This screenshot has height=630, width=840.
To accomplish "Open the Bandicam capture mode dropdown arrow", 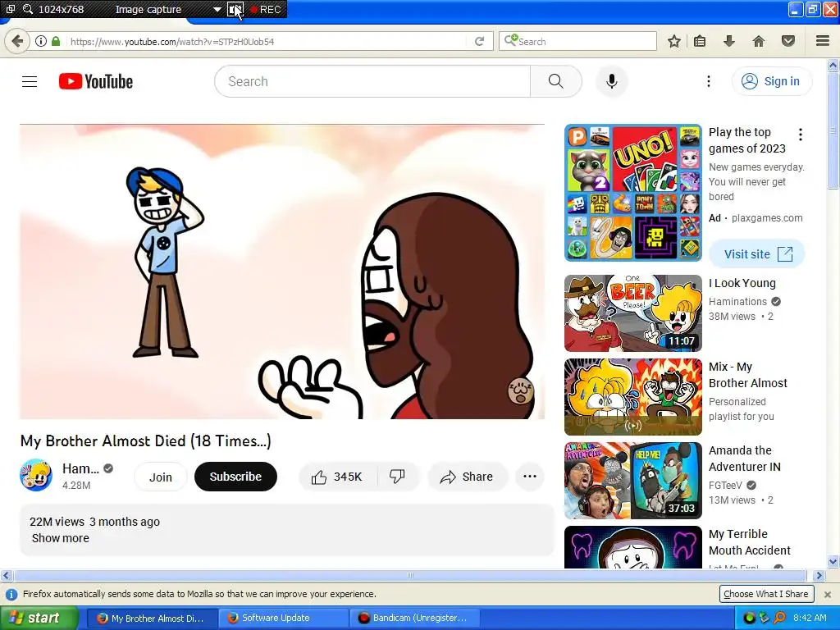I will [x=217, y=10].
